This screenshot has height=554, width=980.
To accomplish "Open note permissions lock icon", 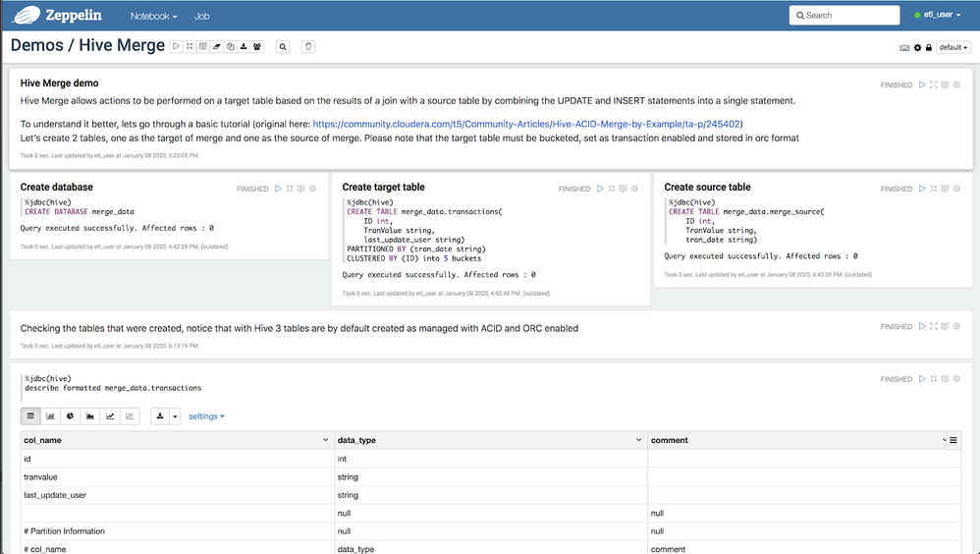I will coord(929,47).
